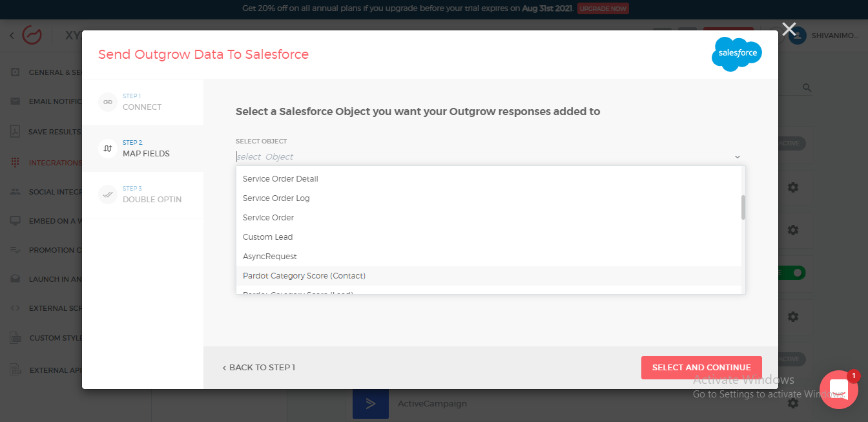Click Upgrade Now in top banner
This screenshot has height=422, width=868.
603,8
